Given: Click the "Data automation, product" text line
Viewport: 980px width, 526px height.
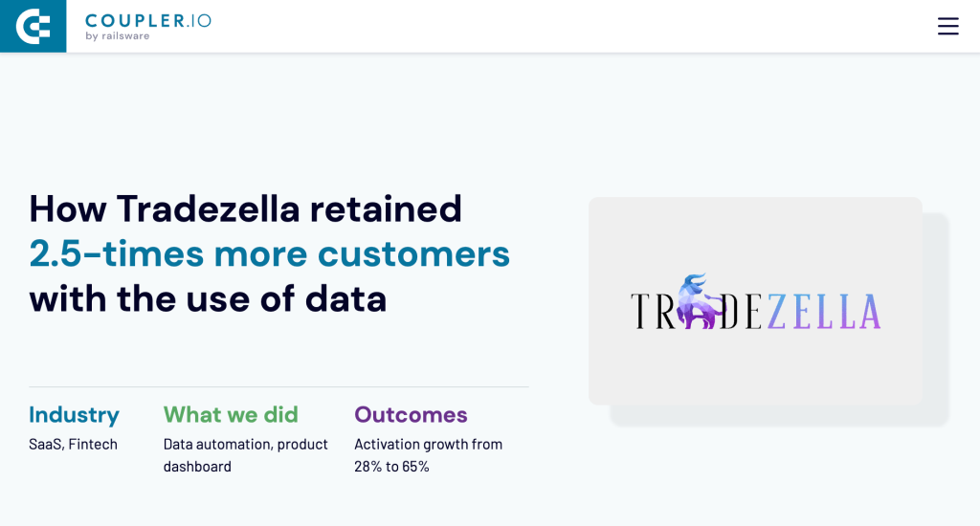Looking at the screenshot, I should coord(246,444).
